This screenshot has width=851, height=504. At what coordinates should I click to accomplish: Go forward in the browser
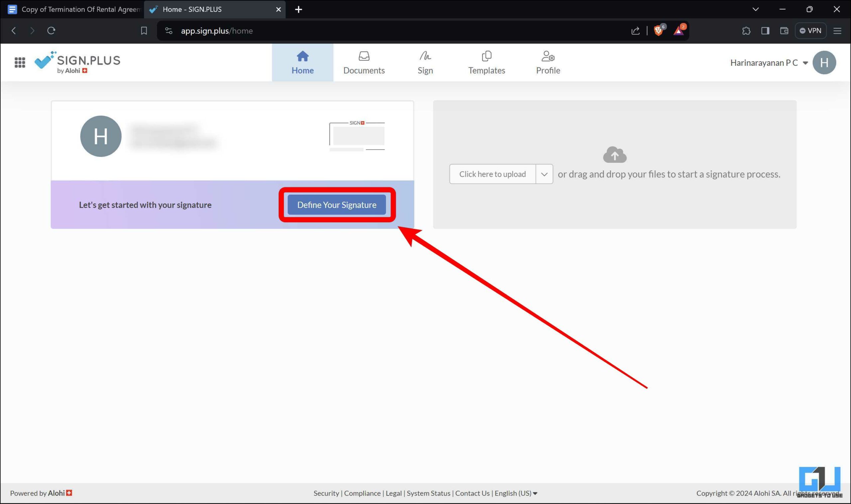point(32,31)
